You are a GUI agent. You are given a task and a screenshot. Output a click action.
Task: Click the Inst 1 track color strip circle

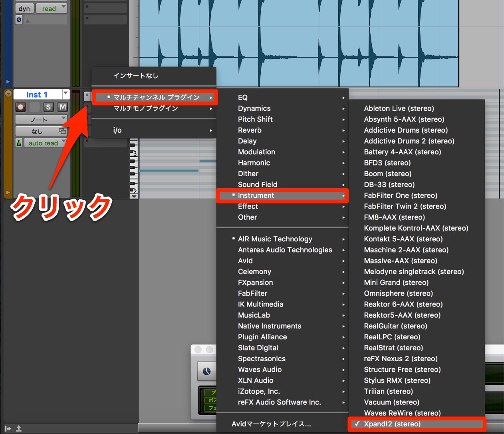click(8, 94)
